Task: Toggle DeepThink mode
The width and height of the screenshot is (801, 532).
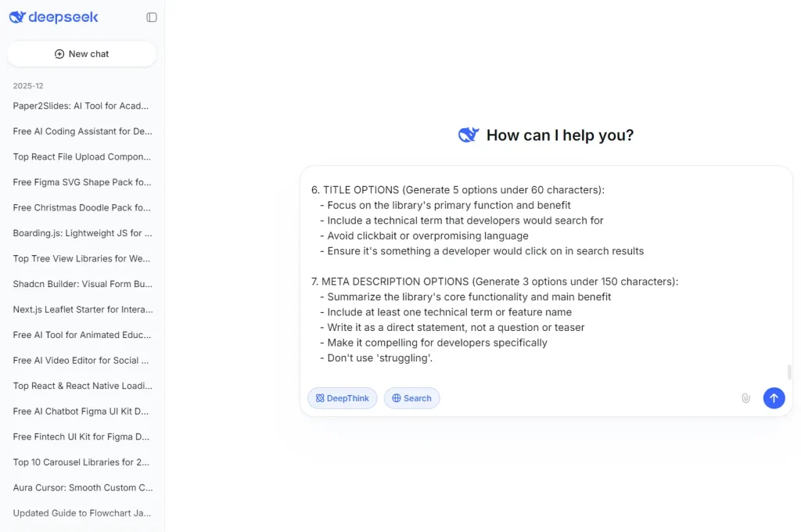Action: tap(342, 398)
